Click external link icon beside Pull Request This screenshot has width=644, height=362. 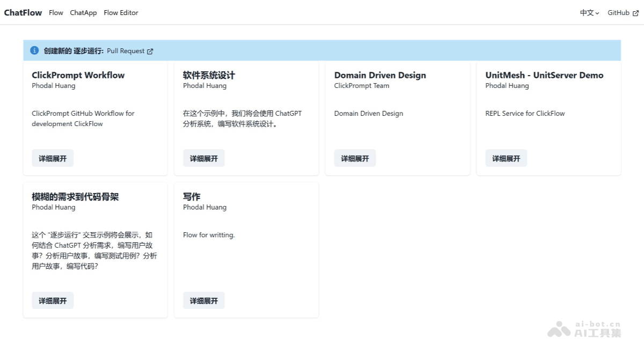[x=150, y=51]
